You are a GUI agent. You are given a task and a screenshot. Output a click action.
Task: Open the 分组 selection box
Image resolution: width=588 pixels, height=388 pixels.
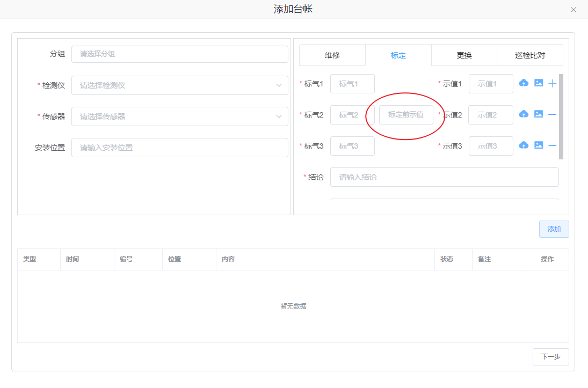pos(179,54)
